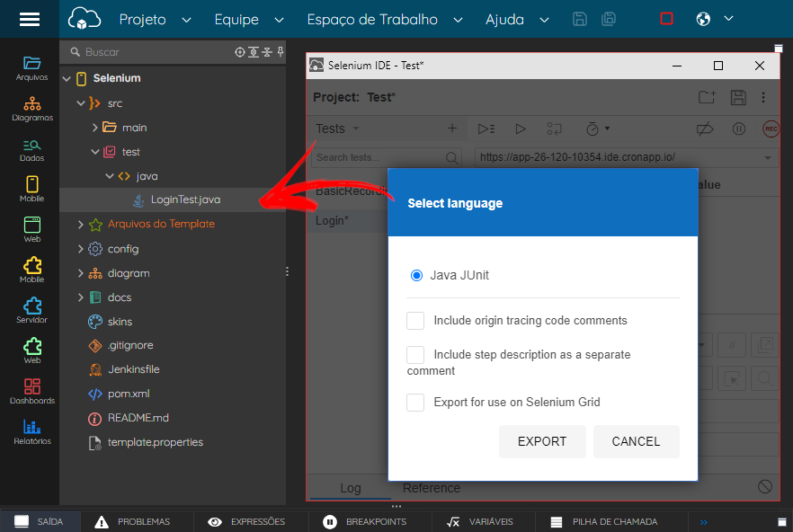Switch to the Log tab

pos(350,488)
